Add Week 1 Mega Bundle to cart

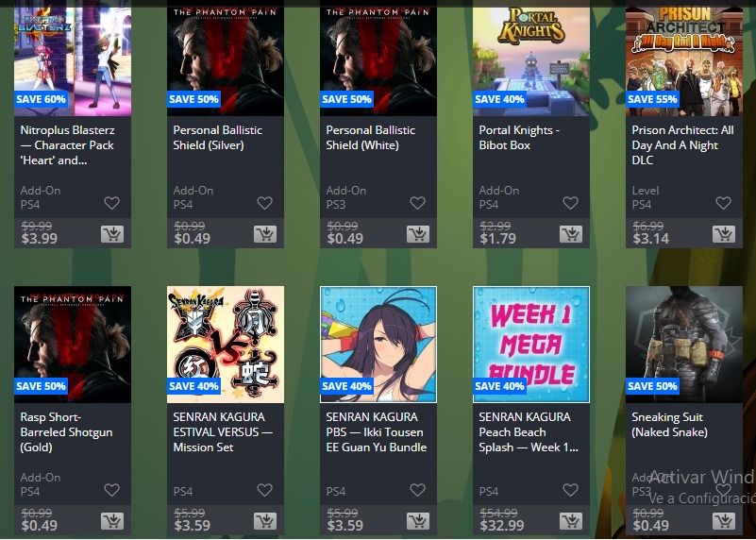571,521
